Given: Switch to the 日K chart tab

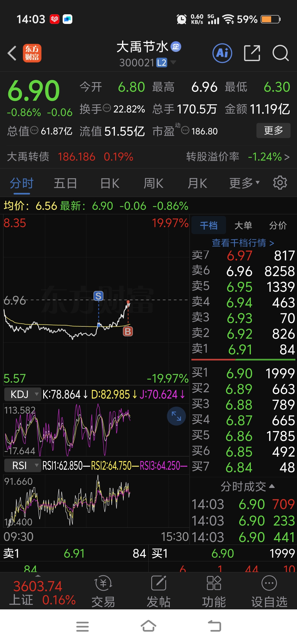Looking at the screenshot, I should 110,183.
